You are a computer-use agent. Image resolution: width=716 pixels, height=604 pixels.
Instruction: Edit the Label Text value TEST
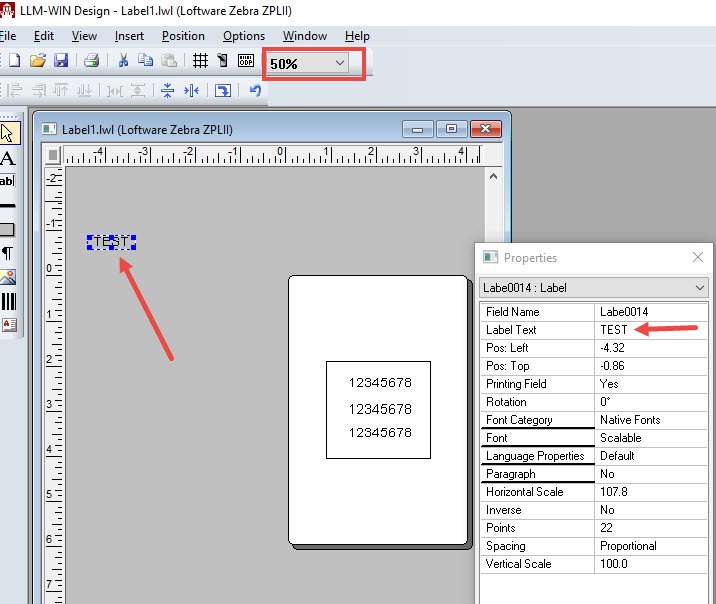[x=650, y=330]
